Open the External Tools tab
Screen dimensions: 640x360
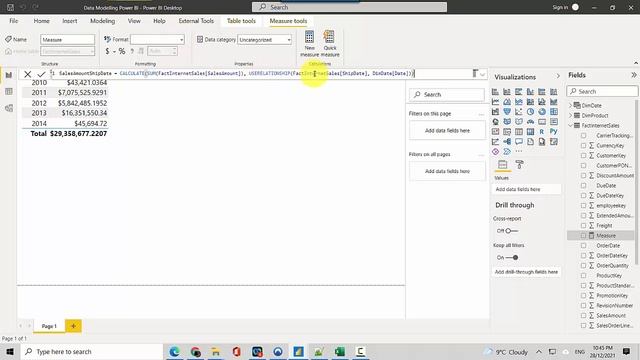pos(196,21)
